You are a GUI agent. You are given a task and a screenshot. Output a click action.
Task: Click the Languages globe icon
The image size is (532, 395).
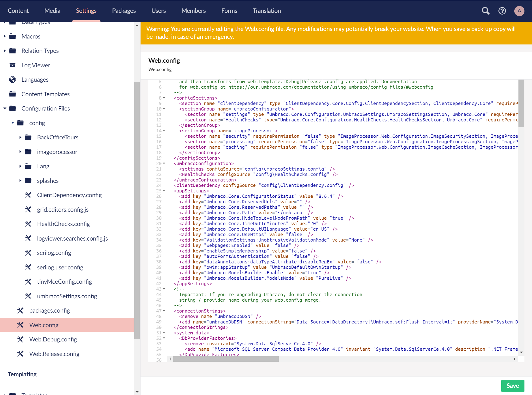click(x=12, y=80)
